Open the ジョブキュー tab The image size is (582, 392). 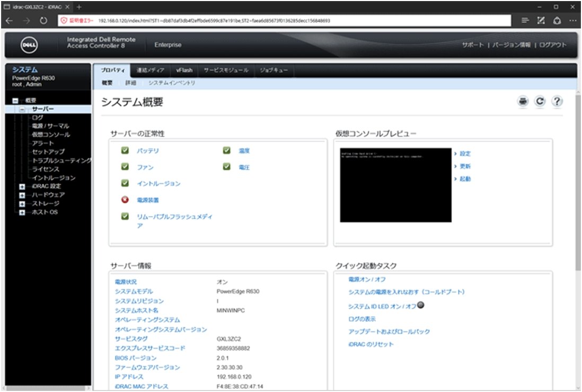pos(274,70)
